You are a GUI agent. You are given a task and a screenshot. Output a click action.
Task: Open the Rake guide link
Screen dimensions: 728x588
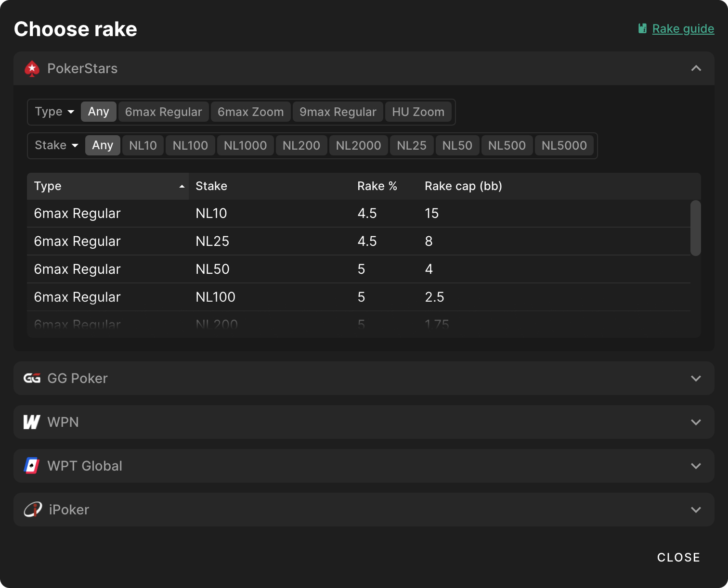click(683, 29)
